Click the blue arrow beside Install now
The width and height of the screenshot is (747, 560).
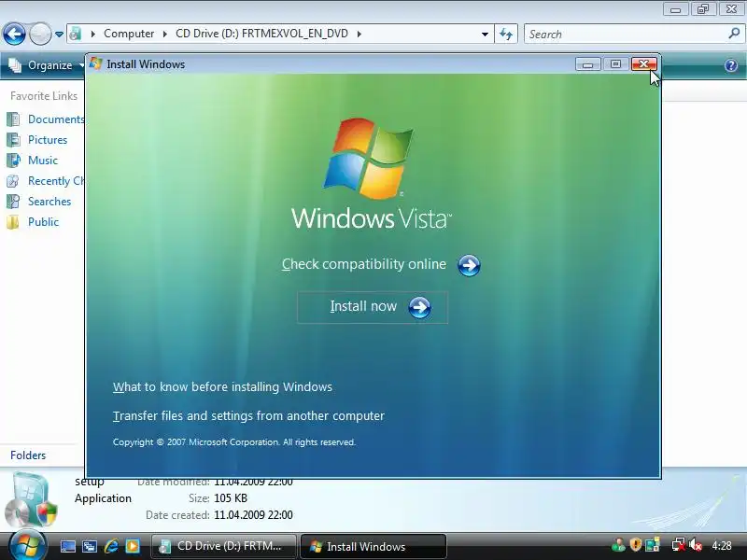(x=419, y=308)
